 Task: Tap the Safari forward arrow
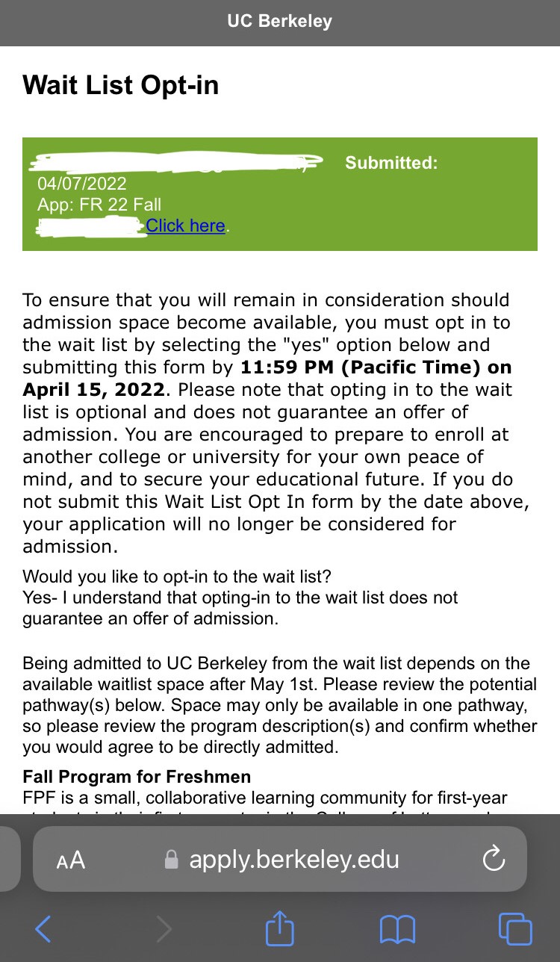click(164, 930)
